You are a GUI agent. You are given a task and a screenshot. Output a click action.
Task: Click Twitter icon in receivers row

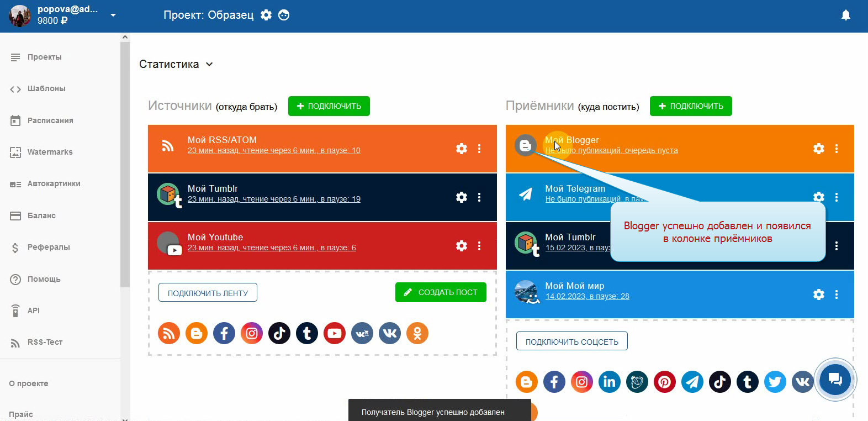[775, 382]
